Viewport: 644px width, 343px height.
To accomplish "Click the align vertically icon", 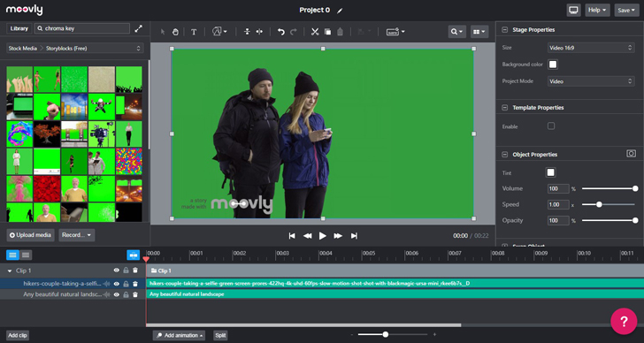I will click(247, 32).
